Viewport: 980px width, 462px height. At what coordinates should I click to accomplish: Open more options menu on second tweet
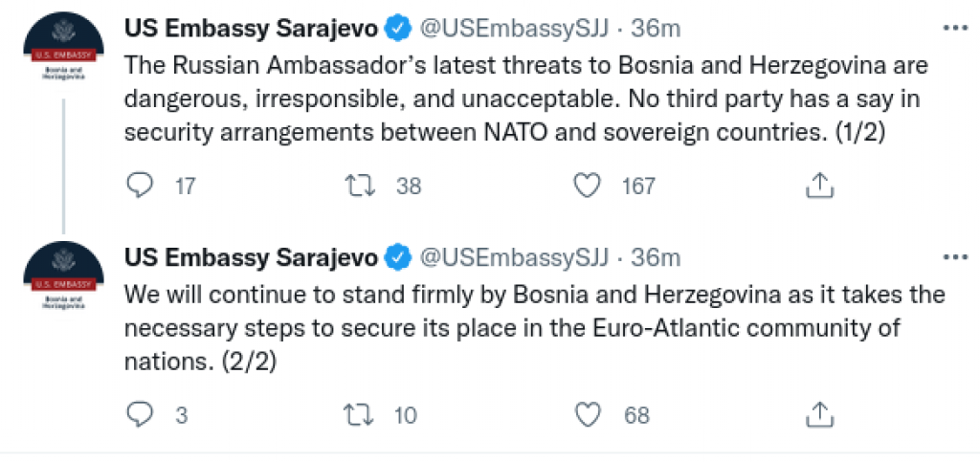[955, 257]
